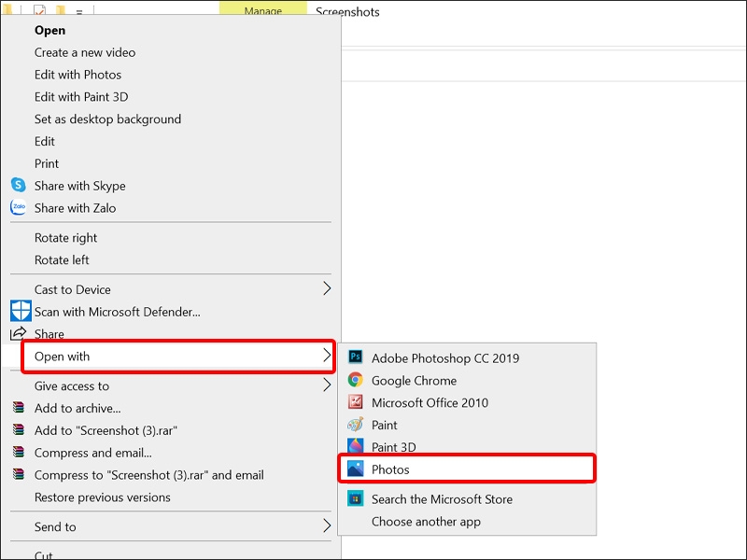This screenshot has width=747, height=560.
Task: Select Restore previous versions
Action: (103, 497)
